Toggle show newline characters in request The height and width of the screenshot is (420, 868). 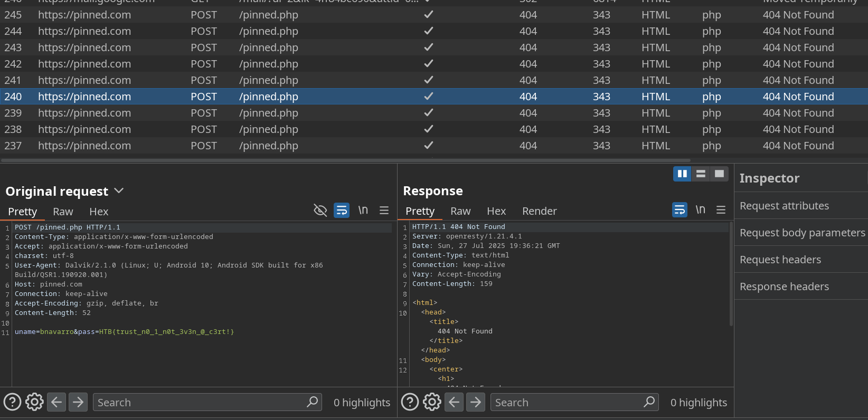point(363,210)
